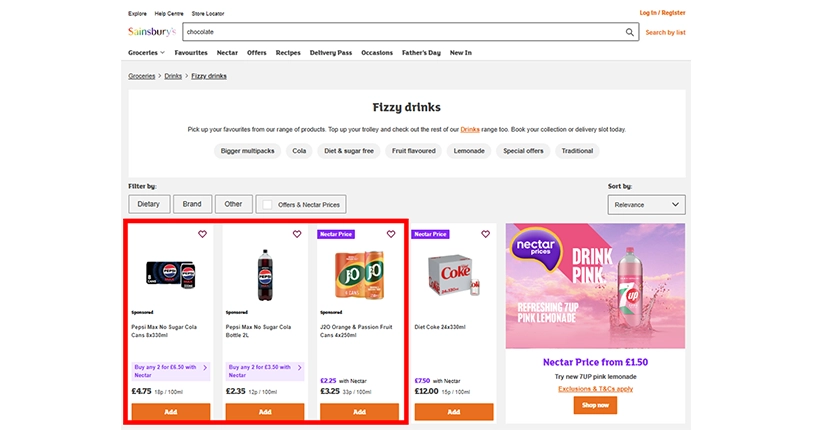Screen dimensions: 816x430
Task: Open Diet Coke 24x330ml product image
Action: click(x=453, y=272)
